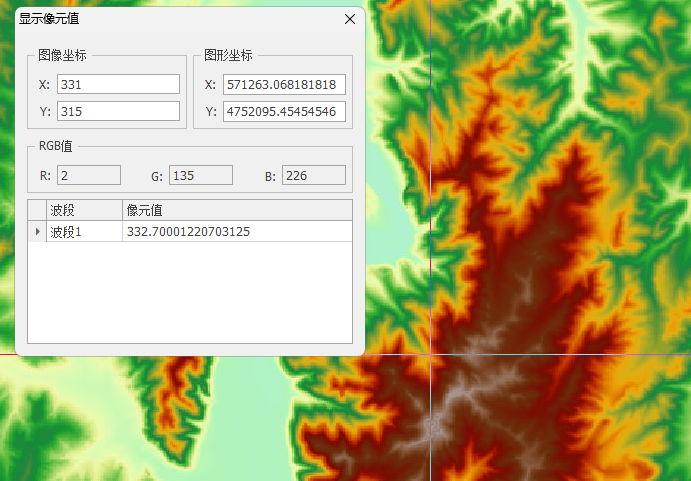Click the row arrow beside 波段1

[x=38, y=232]
